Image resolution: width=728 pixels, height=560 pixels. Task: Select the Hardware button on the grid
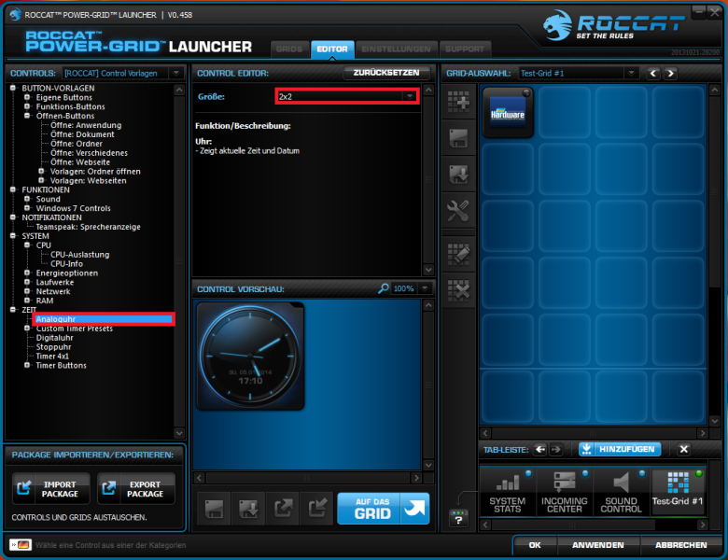click(x=508, y=113)
